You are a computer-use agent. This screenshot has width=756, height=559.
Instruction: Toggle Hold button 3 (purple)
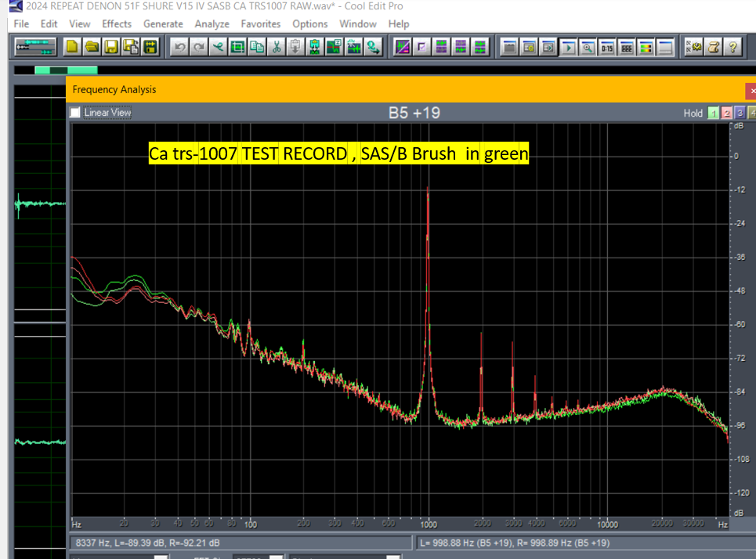[x=740, y=113]
